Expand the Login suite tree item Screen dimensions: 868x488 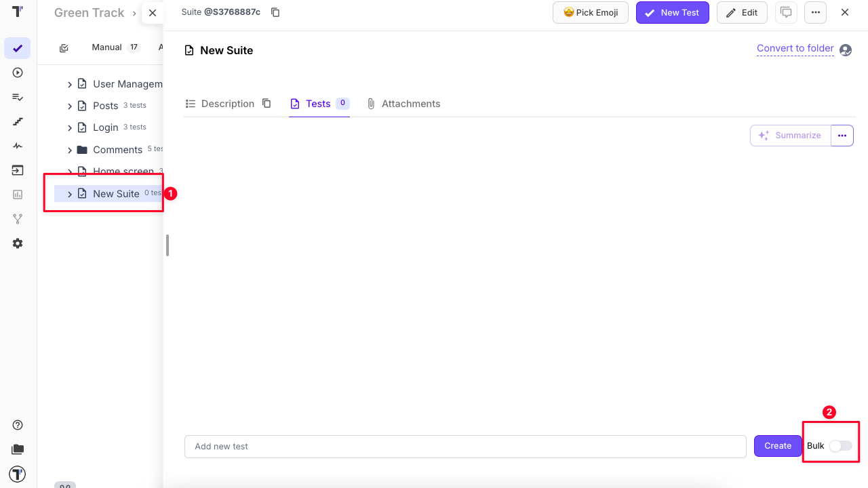(x=69, y=128)
